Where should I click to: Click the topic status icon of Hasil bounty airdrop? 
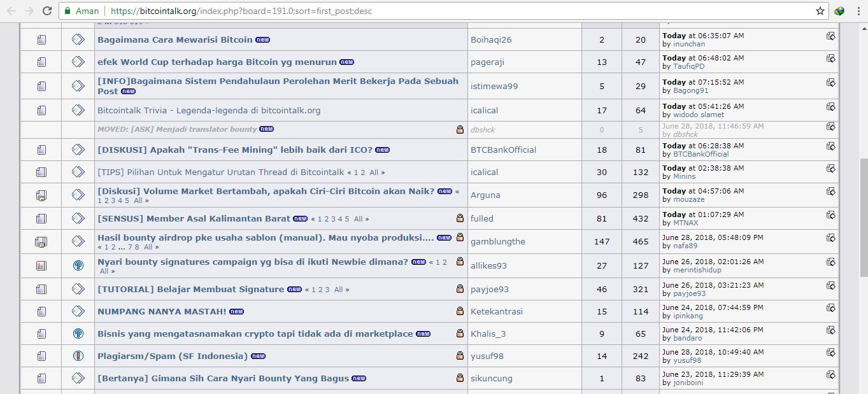[x=41, y=242]
